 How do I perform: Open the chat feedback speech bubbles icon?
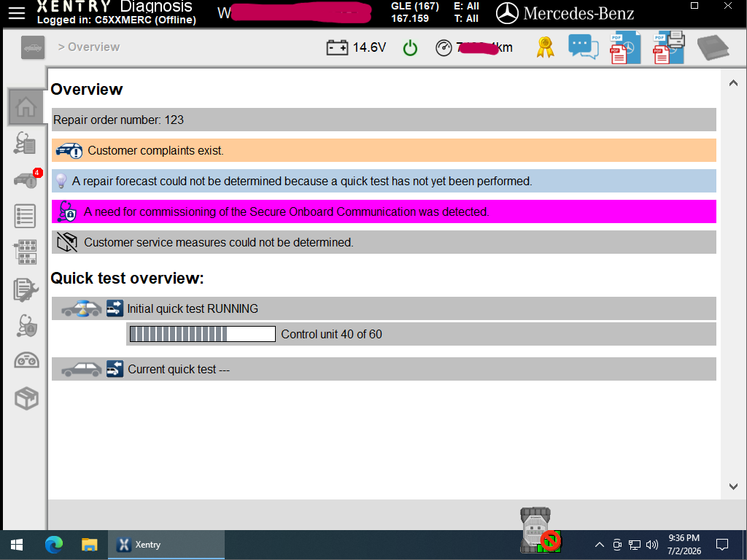coord(583,47)
